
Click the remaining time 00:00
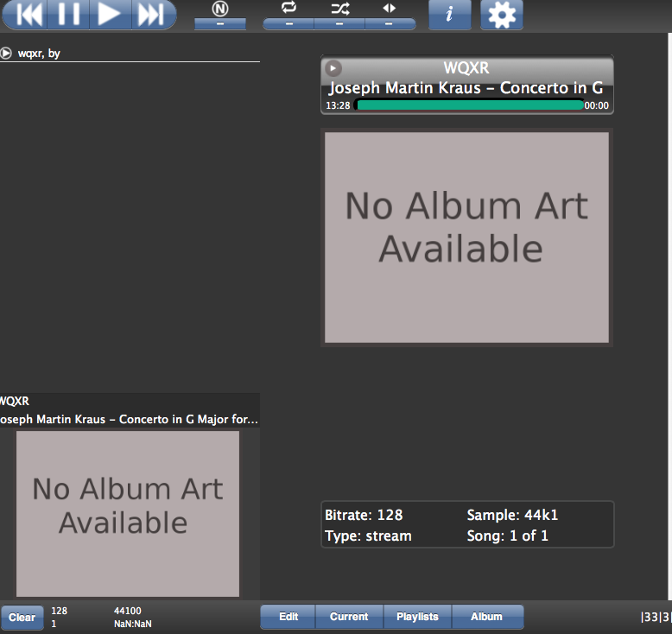click(x=596, y=105)
